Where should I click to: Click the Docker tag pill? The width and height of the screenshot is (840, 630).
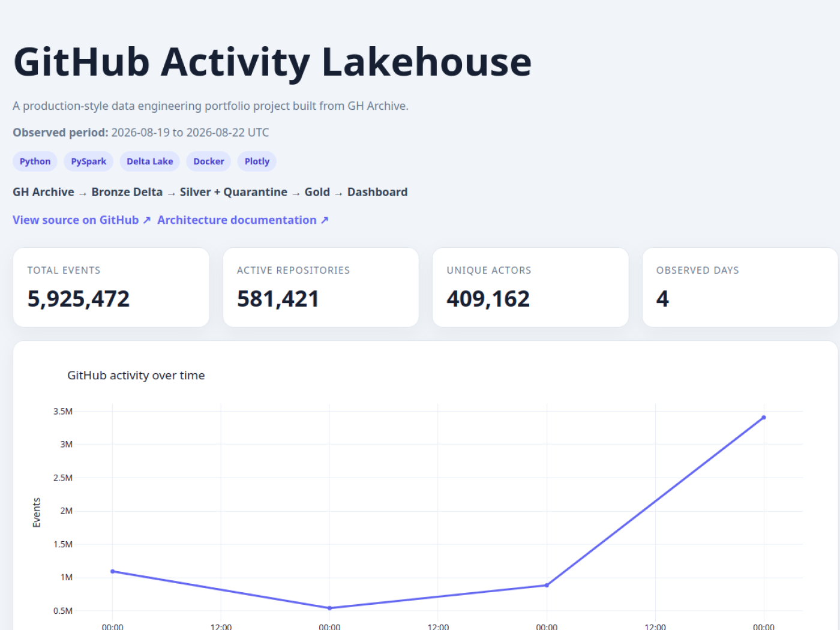(x=209, y=161)
